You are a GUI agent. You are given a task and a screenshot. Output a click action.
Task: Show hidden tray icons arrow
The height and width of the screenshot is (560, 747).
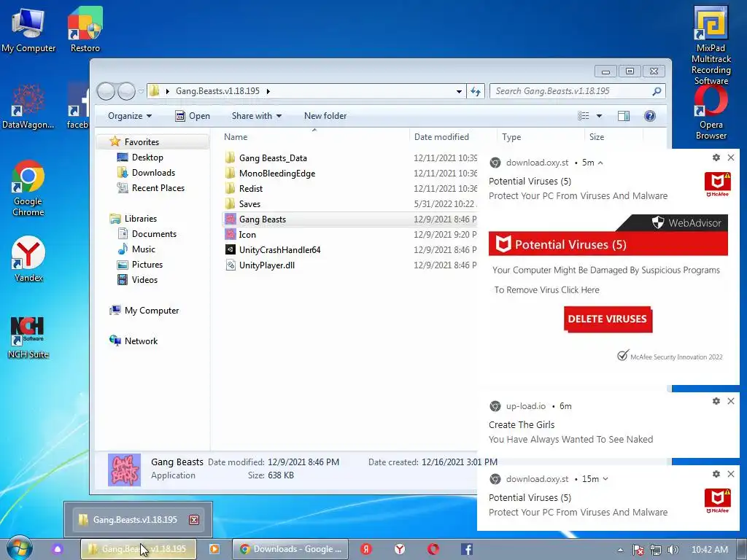click(620, 550)
